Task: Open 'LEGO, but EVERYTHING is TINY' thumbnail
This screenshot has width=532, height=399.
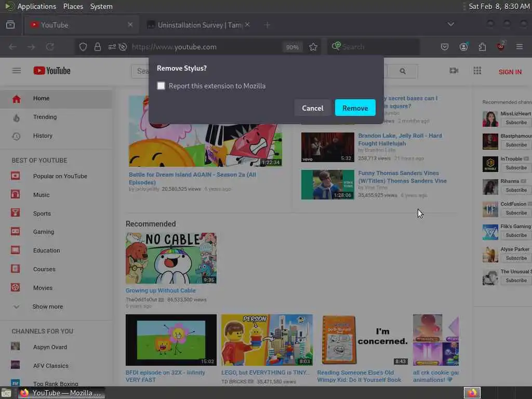Action: point(267,340)
